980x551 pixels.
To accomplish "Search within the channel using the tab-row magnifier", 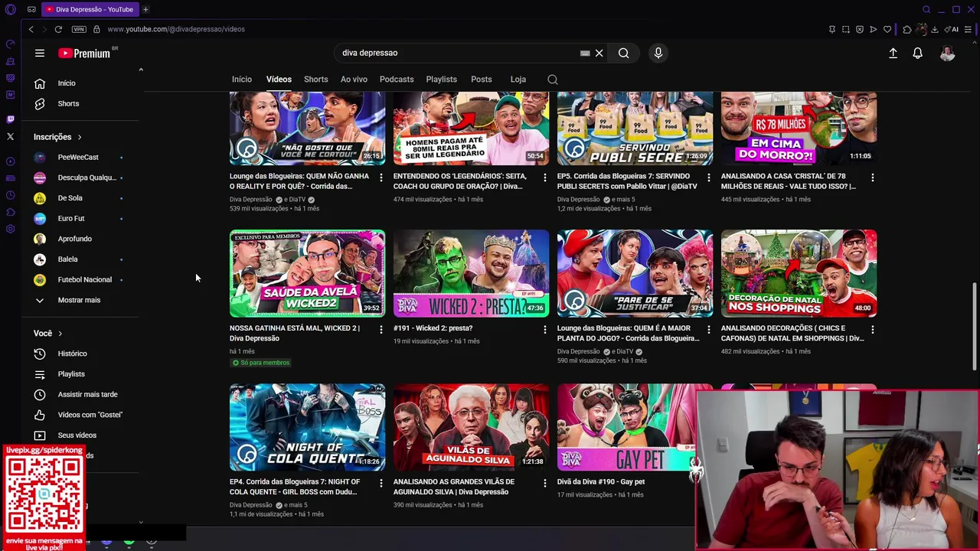I will coord(553,80).
